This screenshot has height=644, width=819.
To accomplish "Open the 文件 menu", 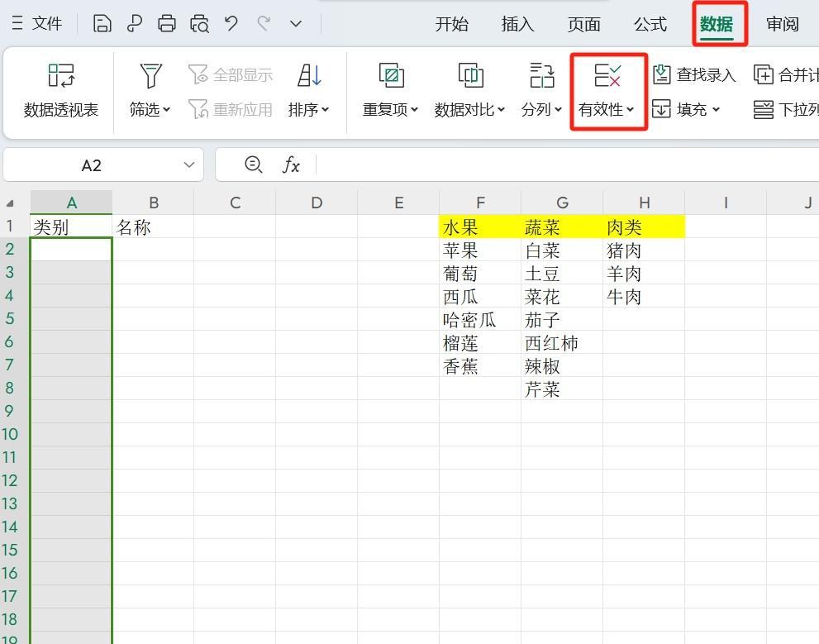I will (36, 23).
